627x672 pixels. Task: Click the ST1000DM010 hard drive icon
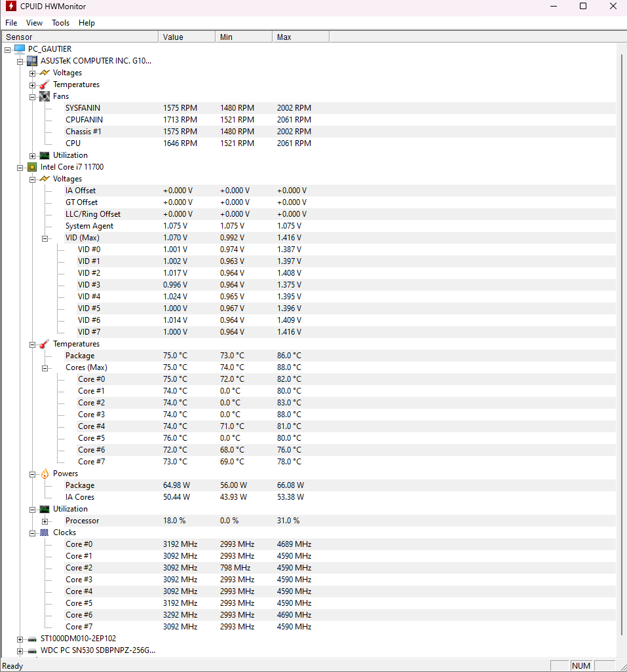click(32, 639)
